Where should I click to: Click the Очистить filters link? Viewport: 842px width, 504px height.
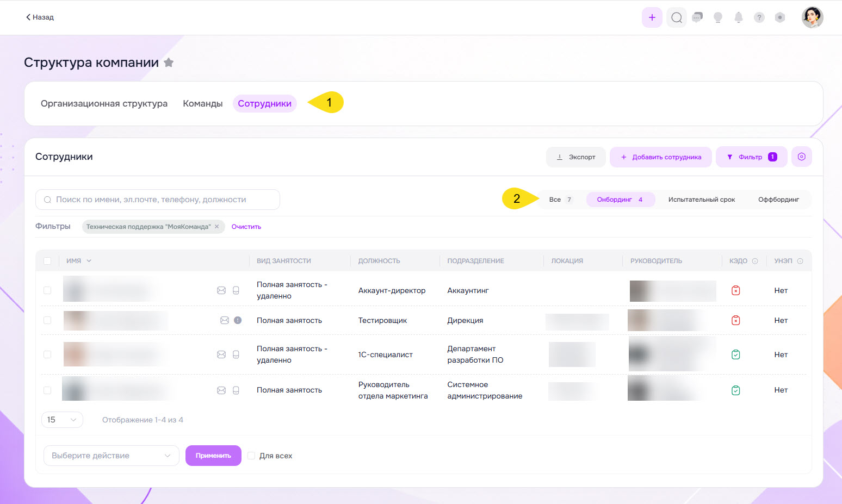tap(246, 227)
